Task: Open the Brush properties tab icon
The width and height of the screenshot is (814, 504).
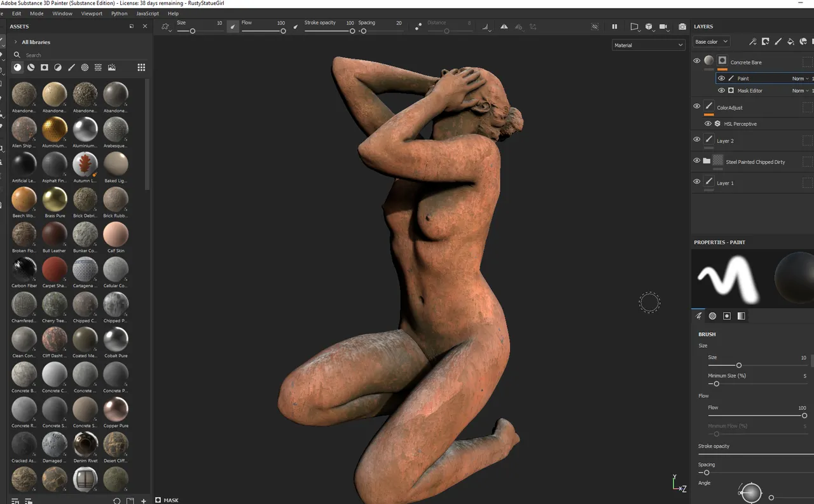Action: pyautogui.click(x=699, y=316)
